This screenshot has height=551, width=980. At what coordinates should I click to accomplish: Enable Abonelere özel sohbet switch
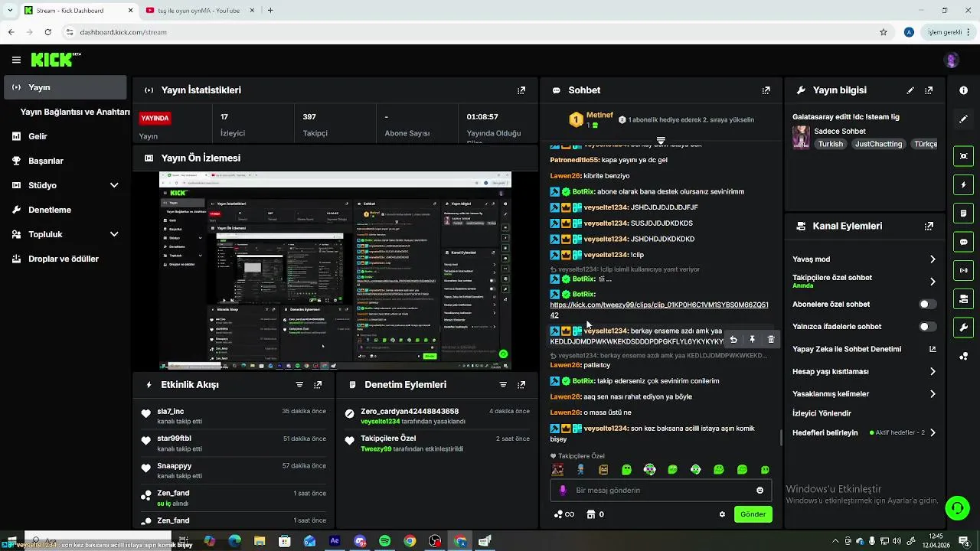[927, 305]
